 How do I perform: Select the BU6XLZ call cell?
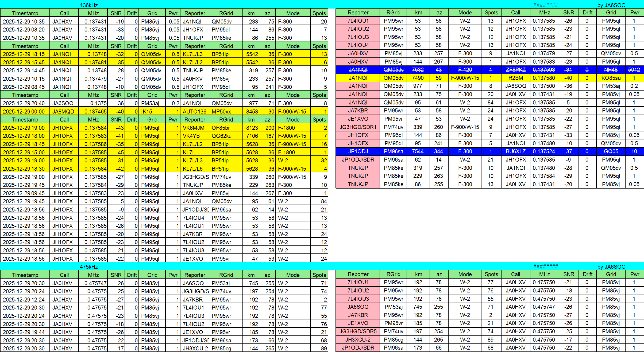pyautogui.click(x=515, y=151)
